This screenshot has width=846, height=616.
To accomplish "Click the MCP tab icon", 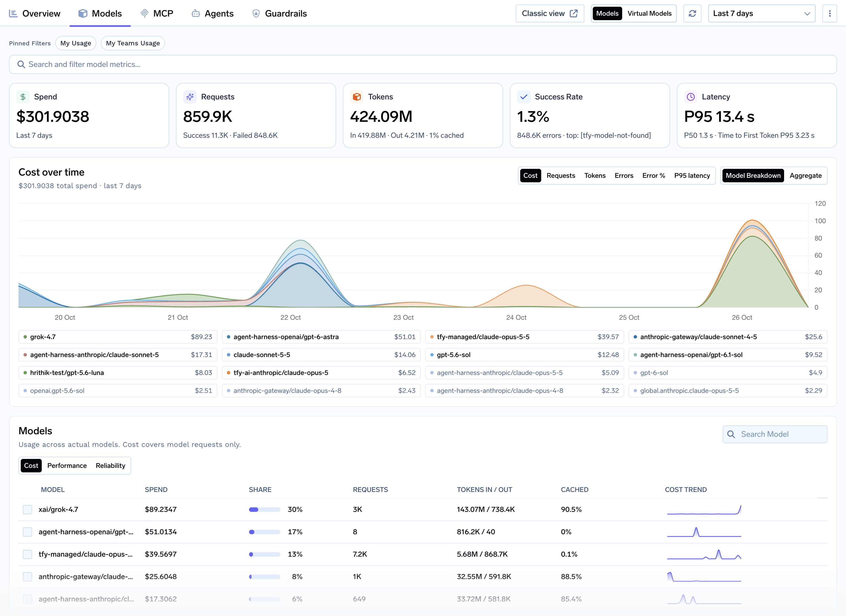I will coord(144,13).
